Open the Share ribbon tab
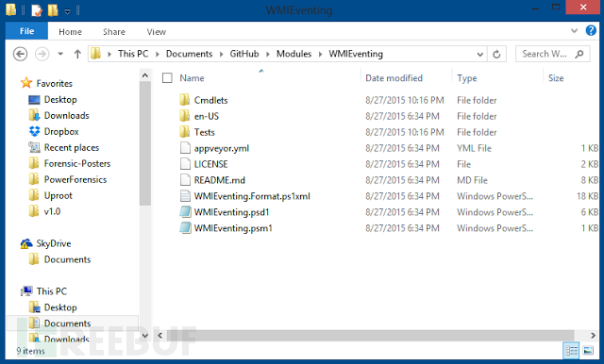 click(114, 32)
